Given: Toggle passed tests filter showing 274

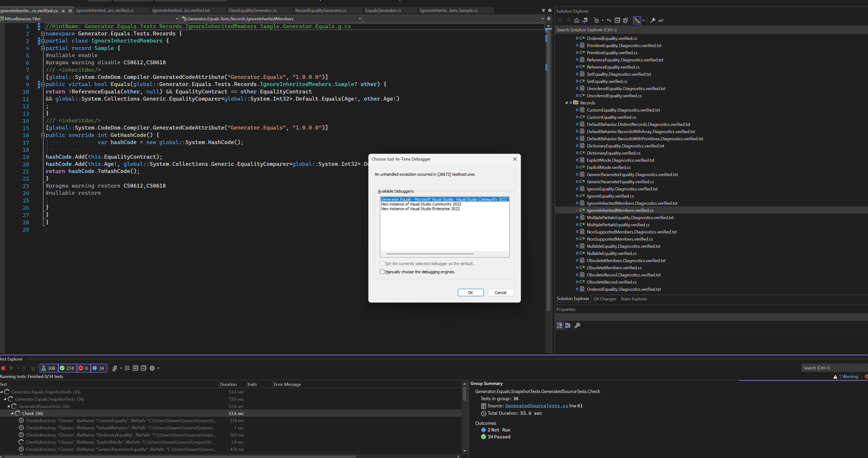Looking at the screenshot, I should pyautogui.click(x=67, y=368).
